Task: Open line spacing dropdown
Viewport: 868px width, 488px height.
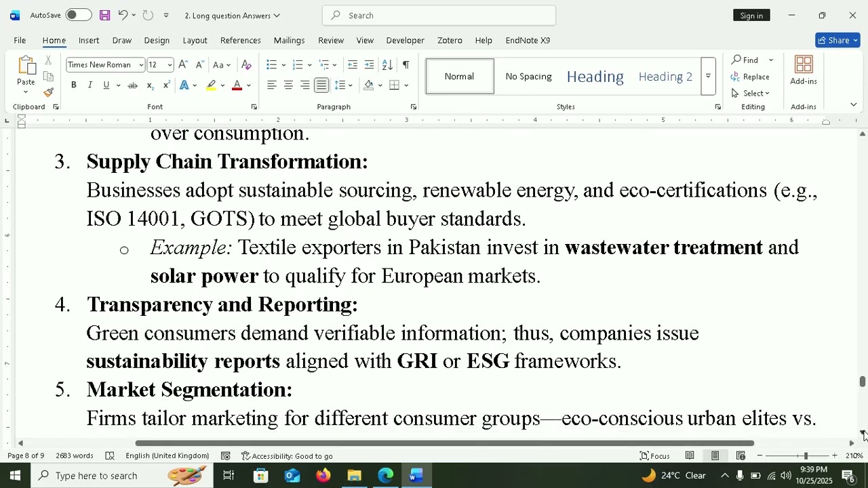Action: 350,85
